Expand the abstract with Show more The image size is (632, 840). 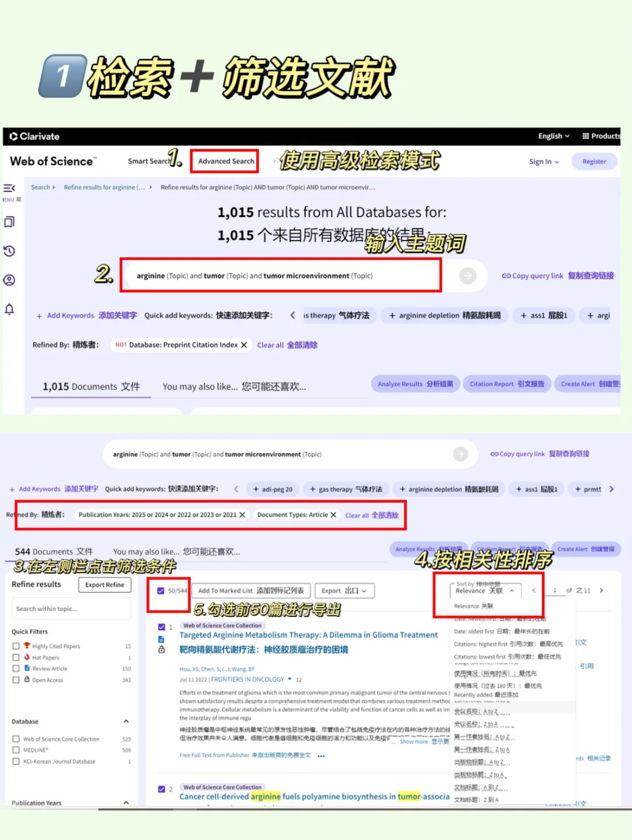coord(414,742)
